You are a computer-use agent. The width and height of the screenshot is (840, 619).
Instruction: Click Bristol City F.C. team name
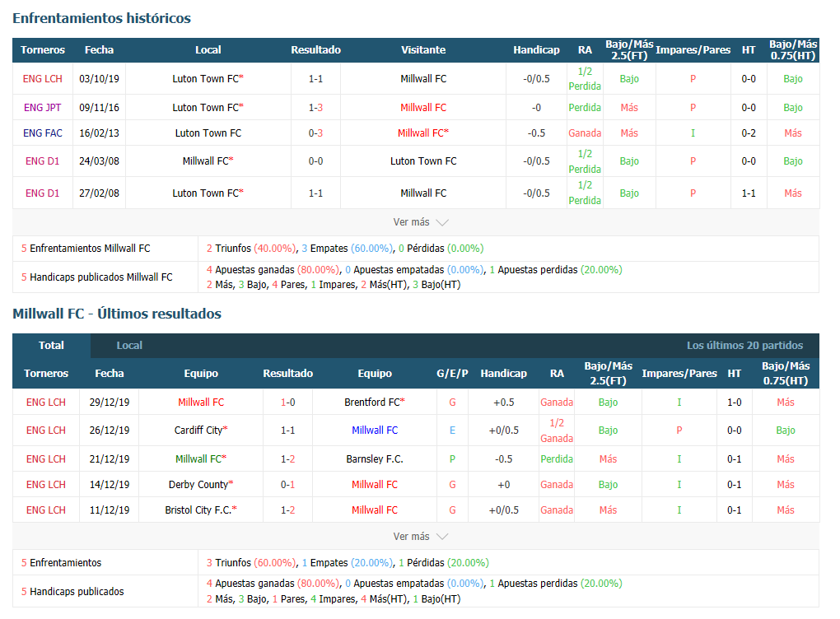tap(198, 510)
